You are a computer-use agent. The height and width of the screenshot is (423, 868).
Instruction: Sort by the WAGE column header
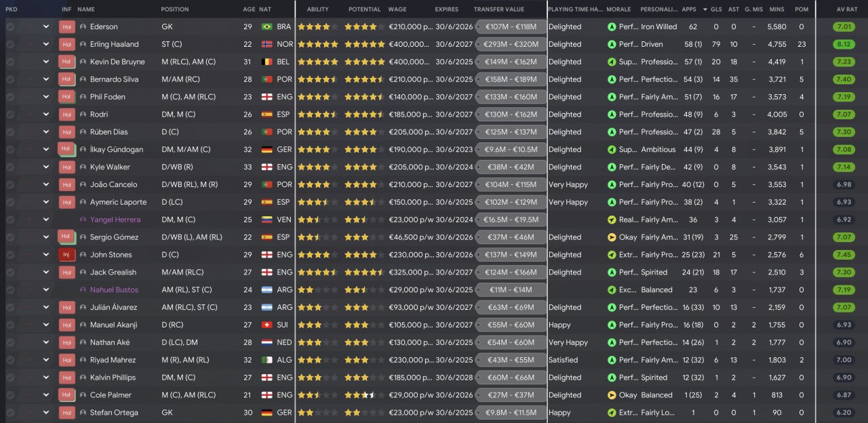point(397,9)
